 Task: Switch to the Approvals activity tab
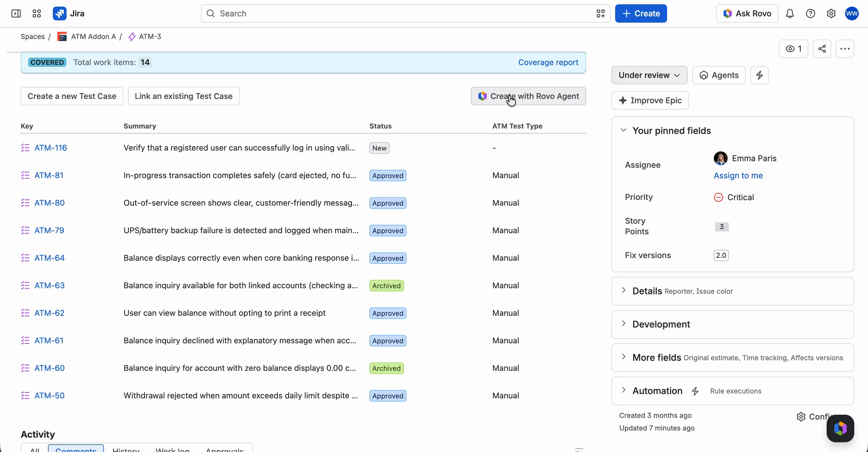point(225,449)
